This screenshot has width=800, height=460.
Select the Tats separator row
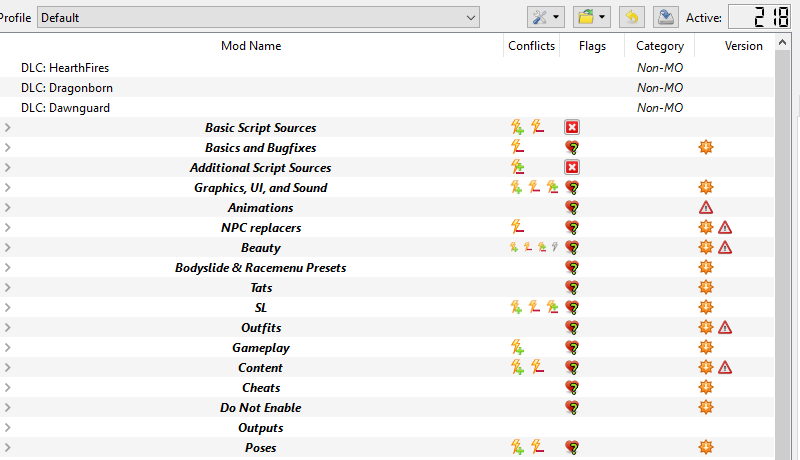pyautogui.click(x=387, y=288)
